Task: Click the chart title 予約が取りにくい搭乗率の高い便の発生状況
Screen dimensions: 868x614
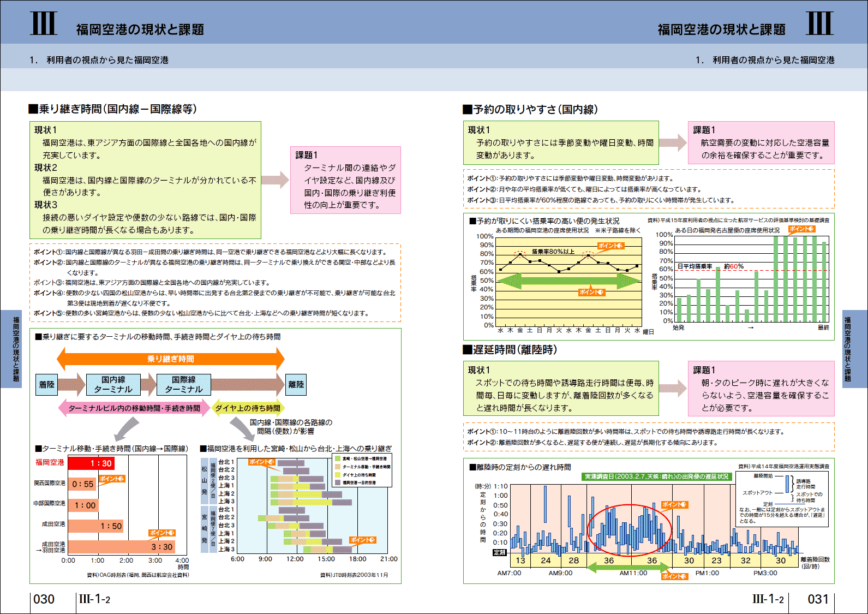Action: pos(544,221)
